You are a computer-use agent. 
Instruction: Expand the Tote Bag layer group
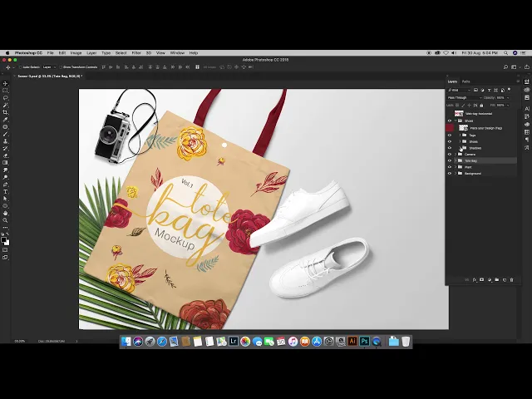click(456, 160)
